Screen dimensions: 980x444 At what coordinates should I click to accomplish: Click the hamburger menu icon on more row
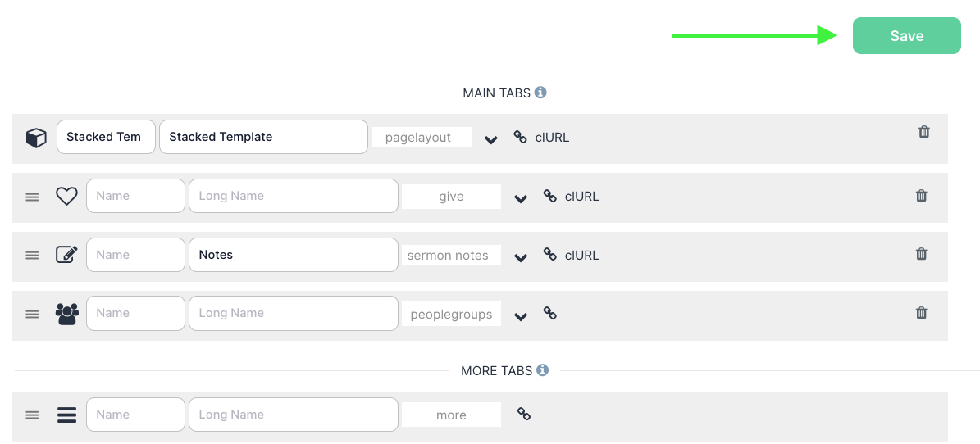(x=66, y=415)
